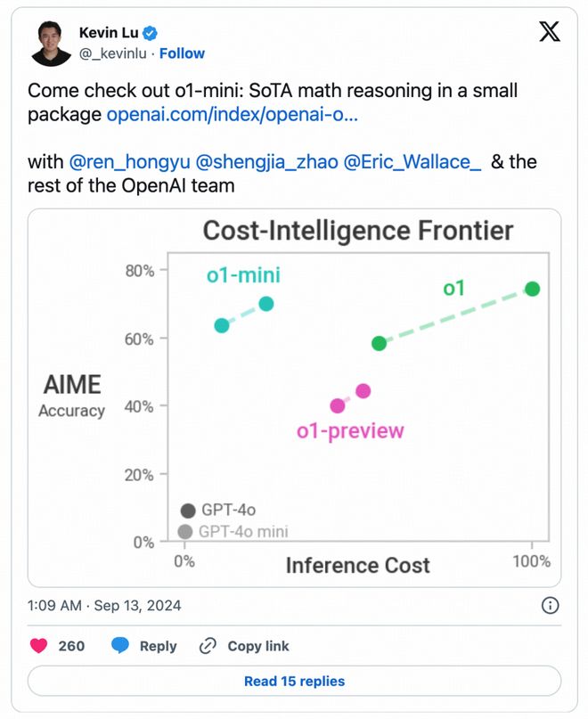Image resolution: width=588 pixels, height=719 pixels.
Task: Open Kevin Lu's profile picture
Action: [x=51, y=43]
